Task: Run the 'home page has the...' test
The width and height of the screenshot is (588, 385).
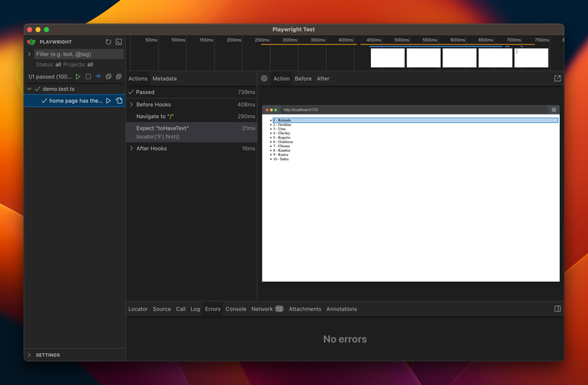Action: pyautogui.click(x=108, y=101)
